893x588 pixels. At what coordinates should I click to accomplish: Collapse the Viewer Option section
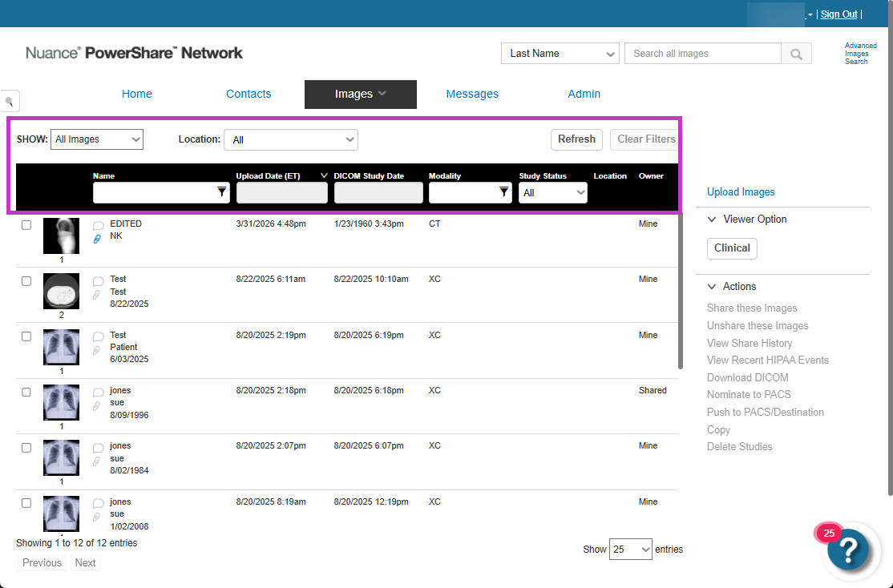coord(712,219)
